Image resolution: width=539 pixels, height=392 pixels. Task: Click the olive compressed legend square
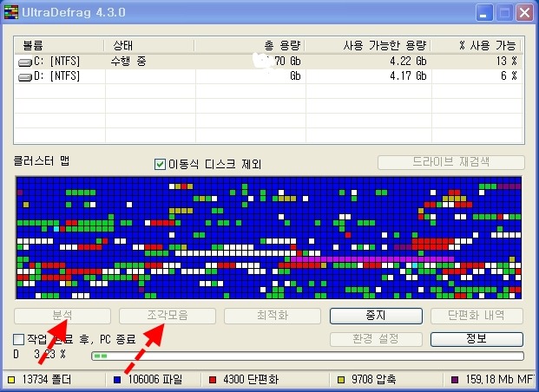[340, 380]
